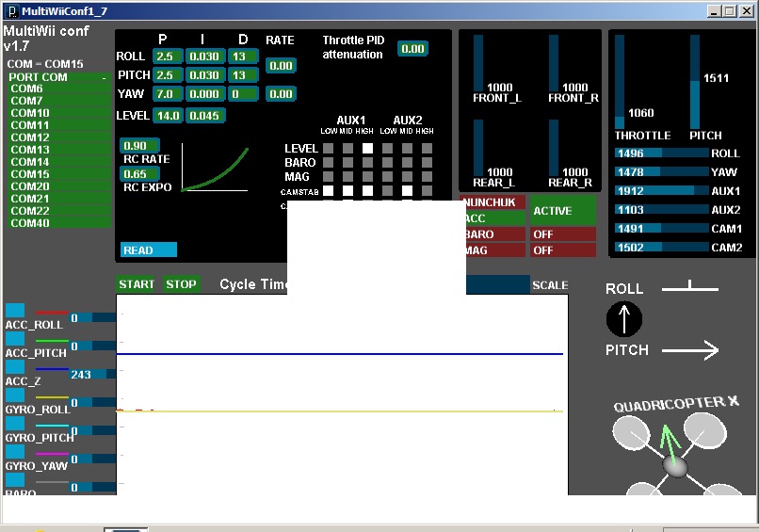Enable BARO on AUX2 LOW checkbox

[x=387, y=162]
